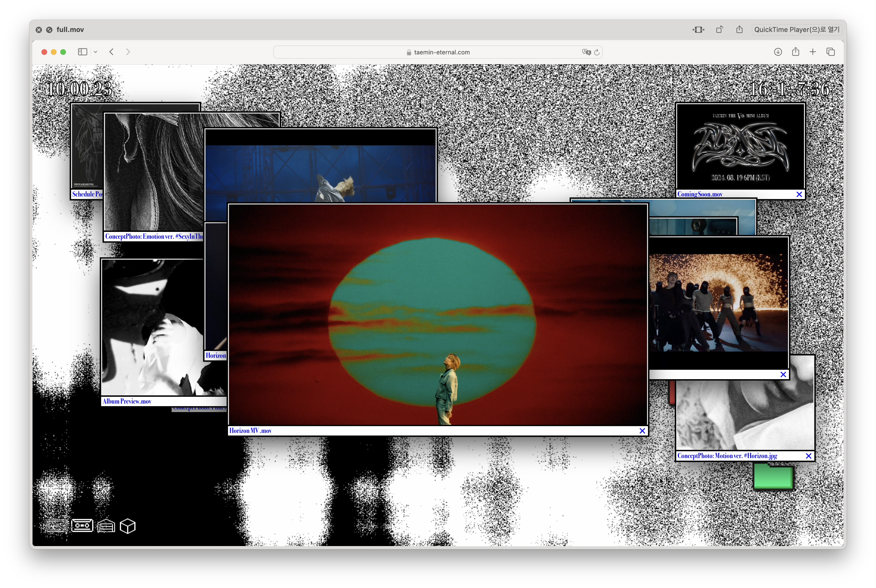
Task: Click Open with QuickTime Player button
Action: (x=797, y=30)
